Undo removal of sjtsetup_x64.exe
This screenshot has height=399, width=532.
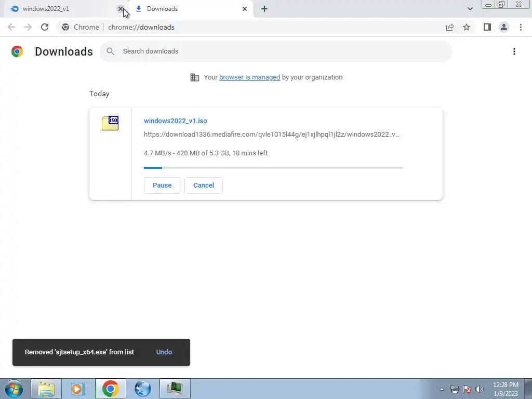[x=164, y=352]
